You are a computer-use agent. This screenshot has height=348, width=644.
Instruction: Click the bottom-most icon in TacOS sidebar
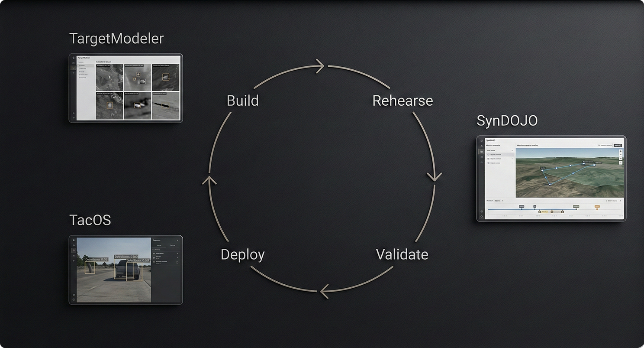point(74,299)
